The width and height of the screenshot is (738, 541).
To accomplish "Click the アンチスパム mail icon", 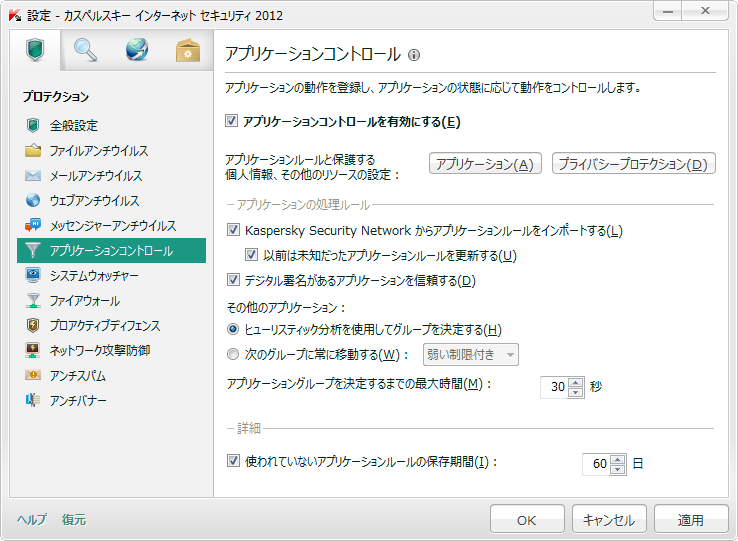I will point(32,375).
